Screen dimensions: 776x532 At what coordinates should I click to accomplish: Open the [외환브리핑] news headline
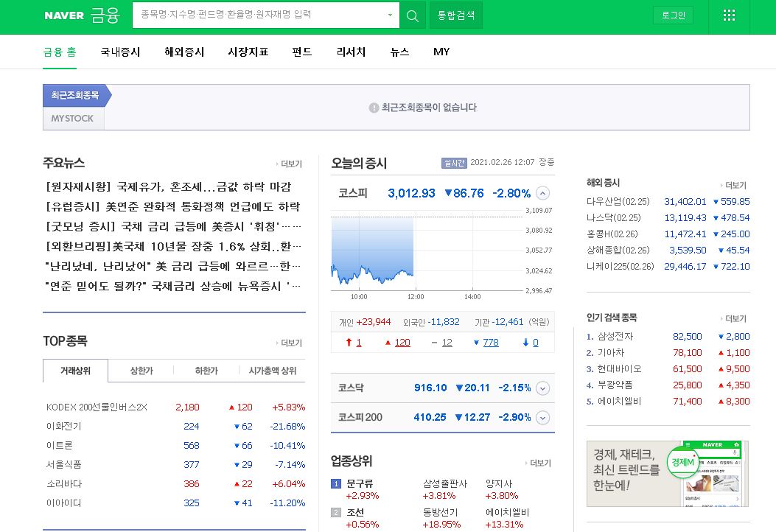click(172, 246)
